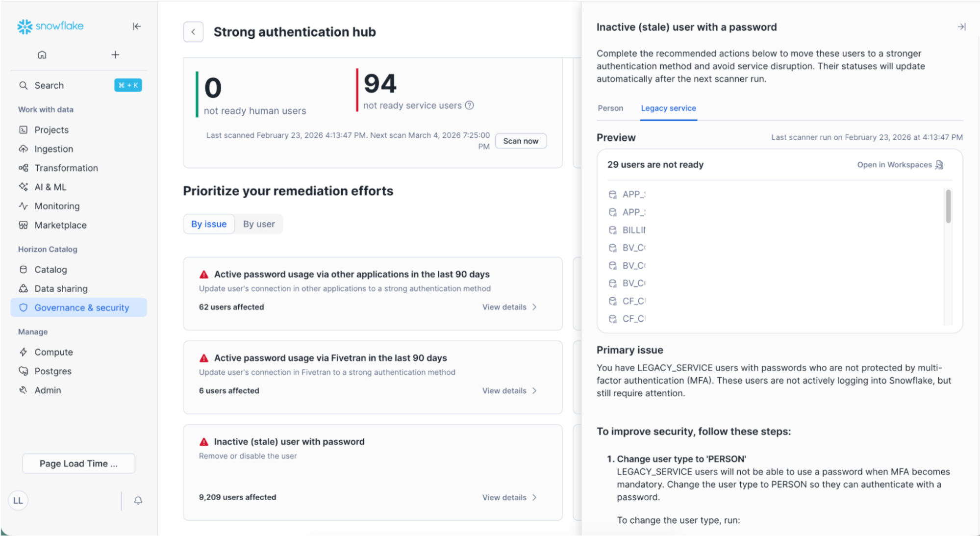Open the Home icon in sidebar

point(42,55)
